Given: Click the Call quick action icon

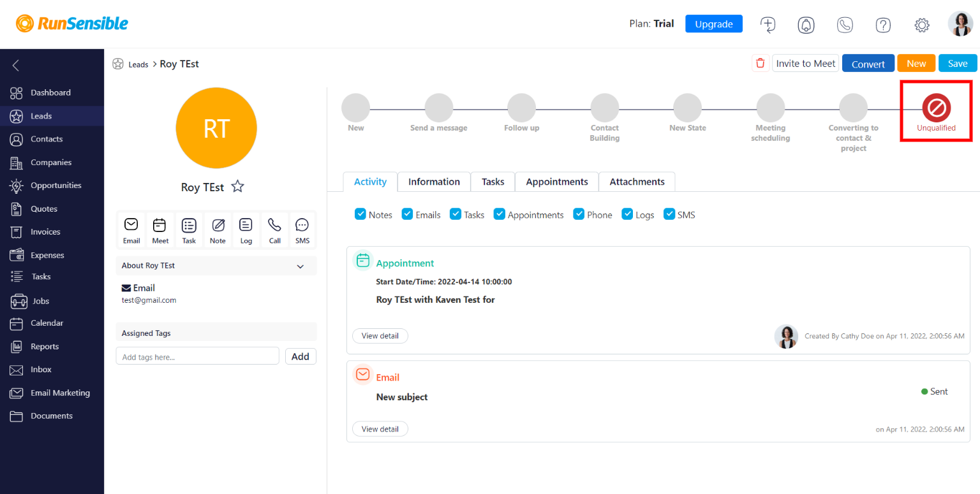Looking at the screenshot, I should pos(274,231).
